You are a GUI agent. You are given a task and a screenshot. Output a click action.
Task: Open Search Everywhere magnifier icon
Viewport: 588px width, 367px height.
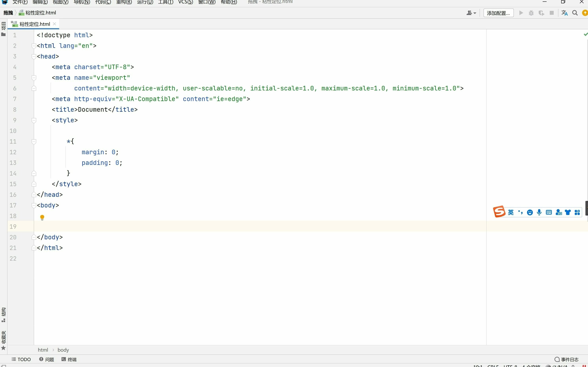point(575,13)
